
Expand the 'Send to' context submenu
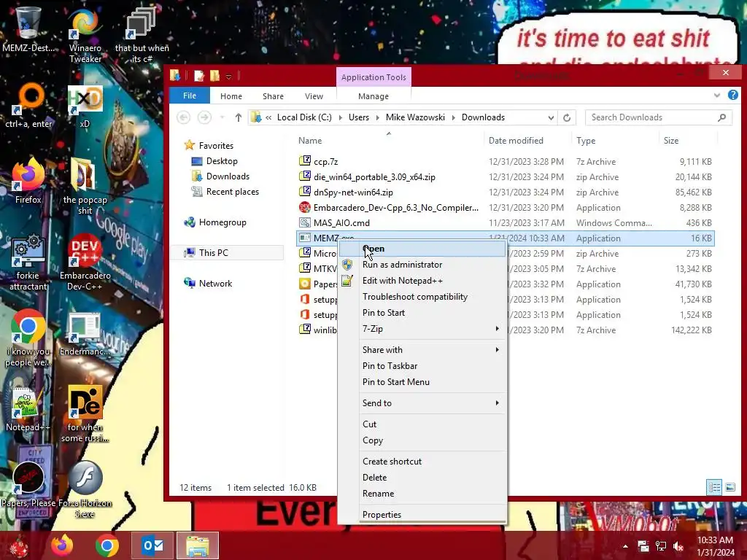[433, 403]
